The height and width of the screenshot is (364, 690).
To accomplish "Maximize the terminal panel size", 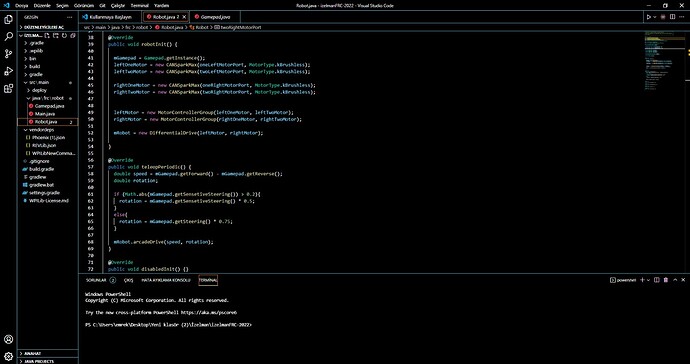I will (x=675, y=280).
